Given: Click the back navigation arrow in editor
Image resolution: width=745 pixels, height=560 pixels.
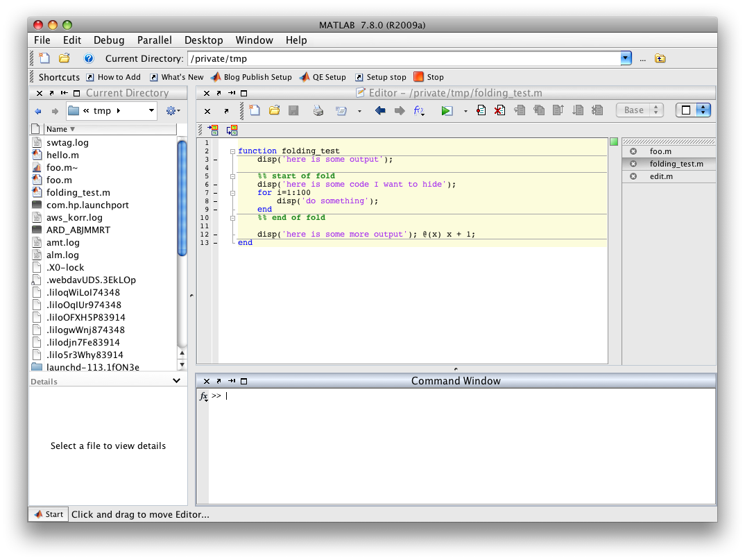Looking at the screenshot, I should 379,110.
